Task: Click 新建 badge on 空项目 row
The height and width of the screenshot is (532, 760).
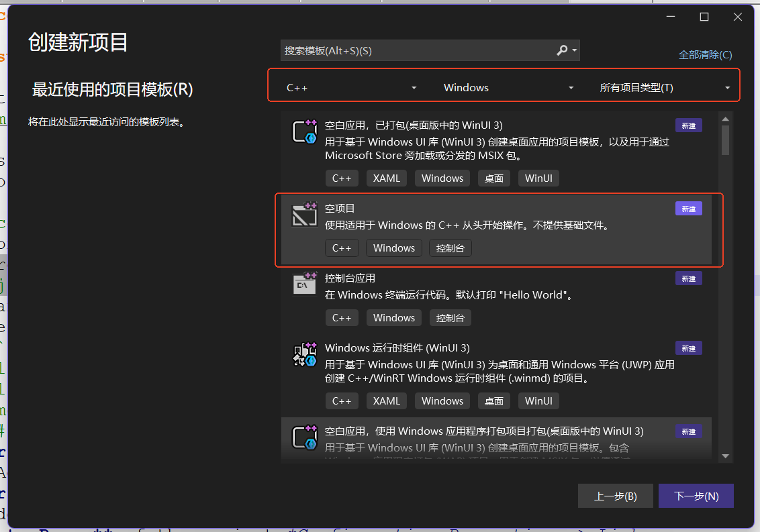Action: (688, 209)
